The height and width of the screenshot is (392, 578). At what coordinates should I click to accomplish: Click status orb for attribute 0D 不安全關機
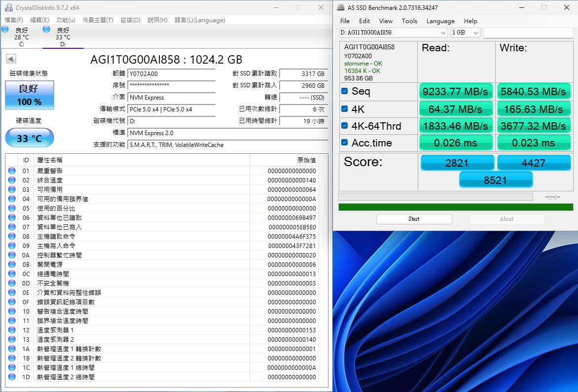pos(12,284)
